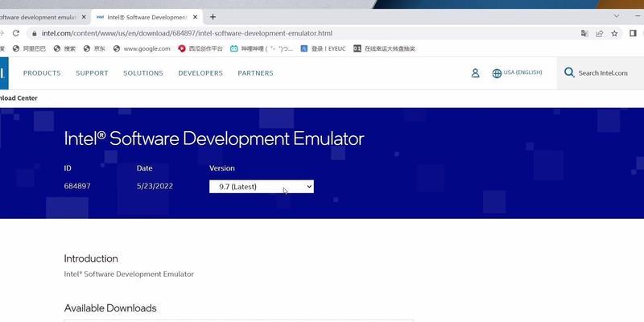
Task: Open the SOLUTIONS menu
Action: [x=143, y=73]
